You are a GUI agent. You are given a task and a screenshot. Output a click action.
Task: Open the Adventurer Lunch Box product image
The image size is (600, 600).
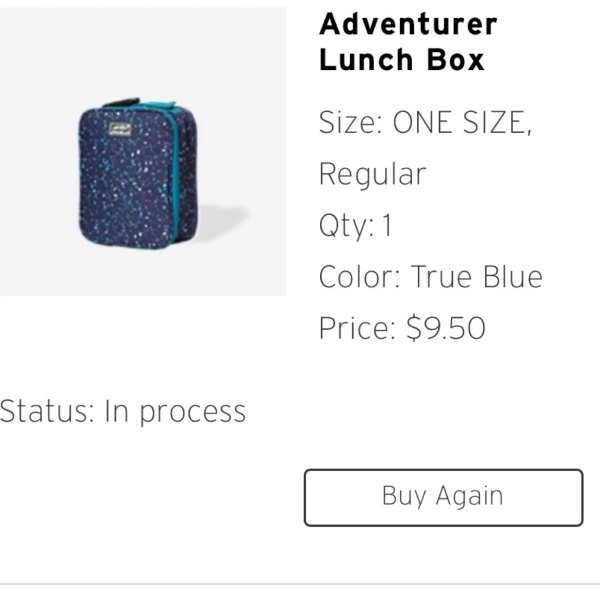point(143,152)
